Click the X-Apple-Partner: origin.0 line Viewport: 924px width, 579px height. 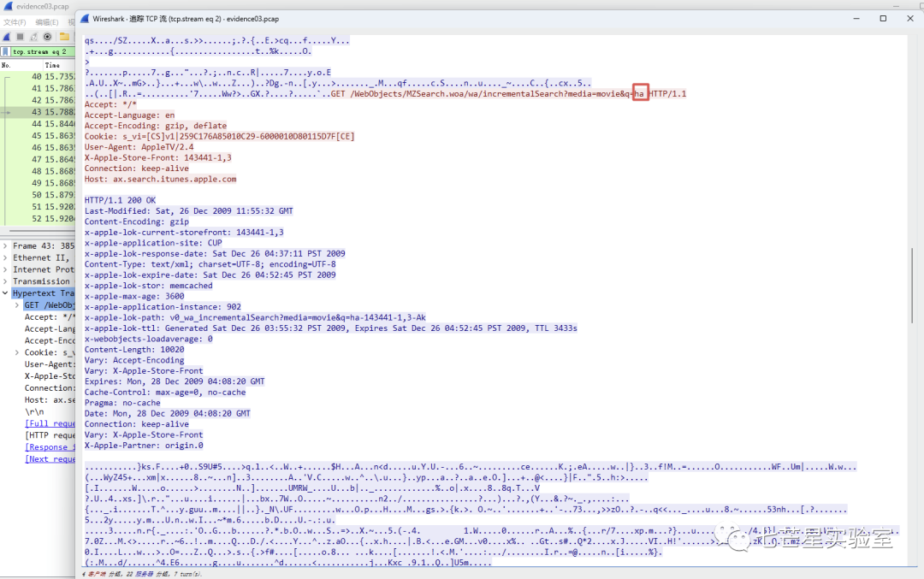pyautogui.click(x=144, y=446)
